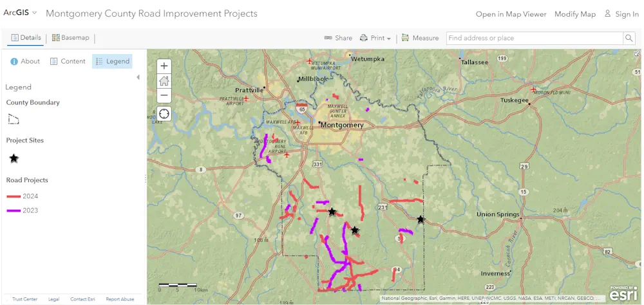Click Open in Map Viewer link
The width and height of the screenshot is (644, 305).
point(511,14)
